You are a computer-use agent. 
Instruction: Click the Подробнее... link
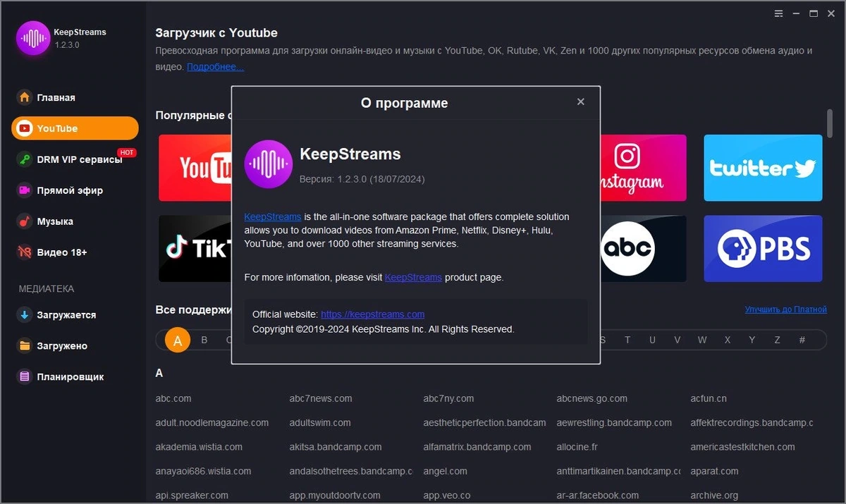pyautogui.click(x=215, y=66)
